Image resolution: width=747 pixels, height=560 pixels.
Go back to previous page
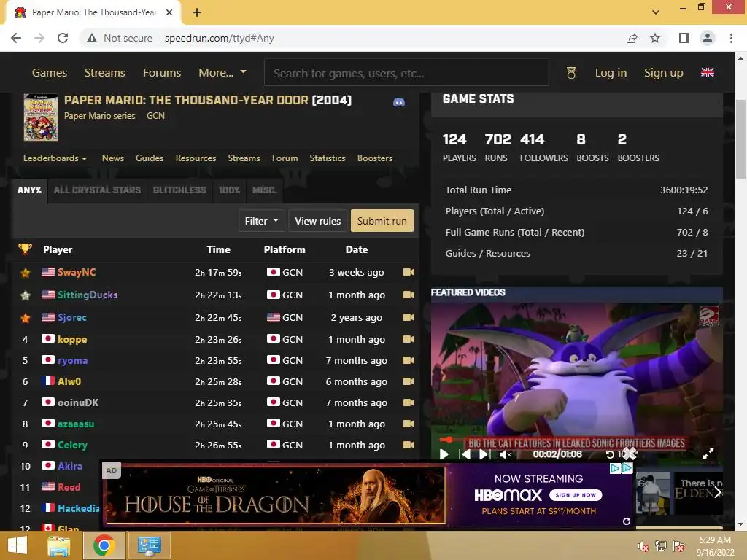tap(16, 38)
